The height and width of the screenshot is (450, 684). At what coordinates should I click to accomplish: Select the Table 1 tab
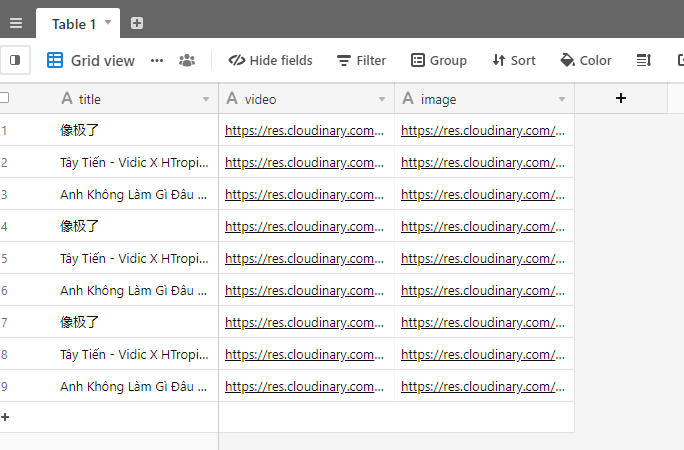[74, 23]
